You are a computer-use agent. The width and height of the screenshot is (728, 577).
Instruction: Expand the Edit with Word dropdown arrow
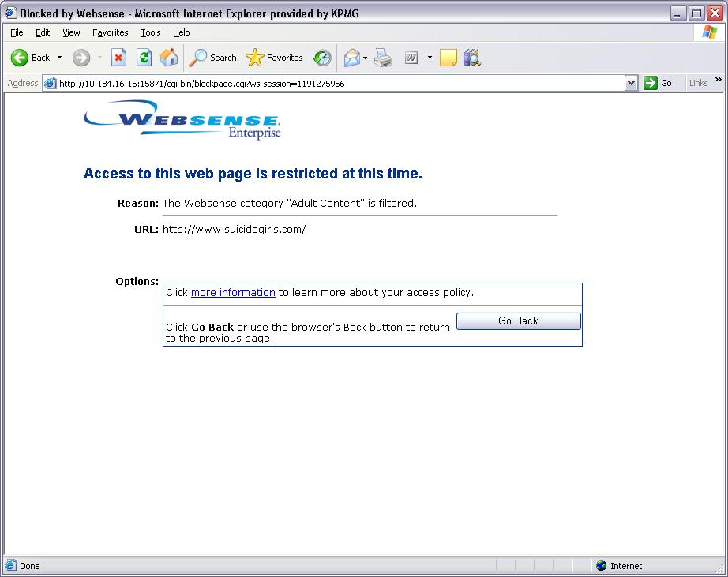coord(430,58)
